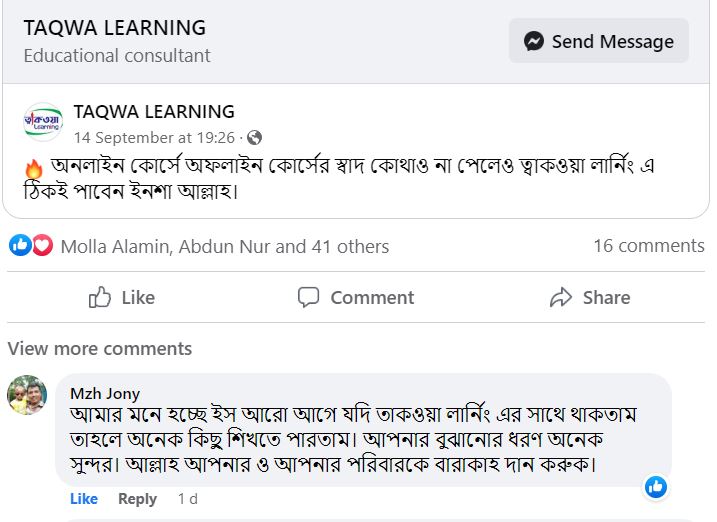Like Mzh Jony's comment
This screenshot has width=717, height=522.
[84, 498]
